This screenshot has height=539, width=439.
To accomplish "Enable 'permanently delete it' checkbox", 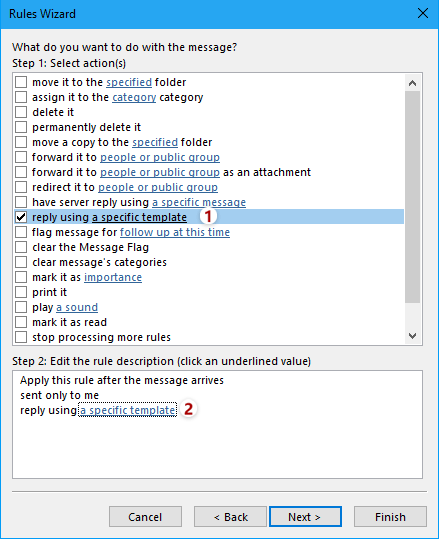I will coord(21,127).
